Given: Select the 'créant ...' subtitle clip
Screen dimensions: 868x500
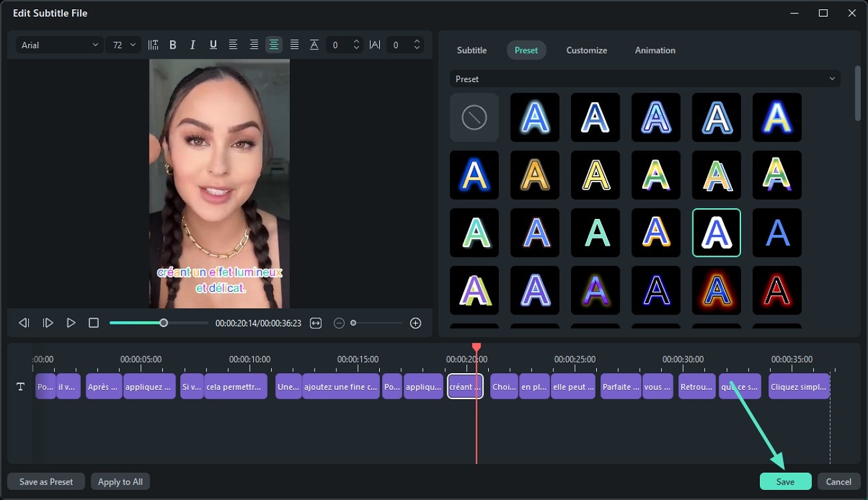Looking at the screenshot, I should coord(465,387).
